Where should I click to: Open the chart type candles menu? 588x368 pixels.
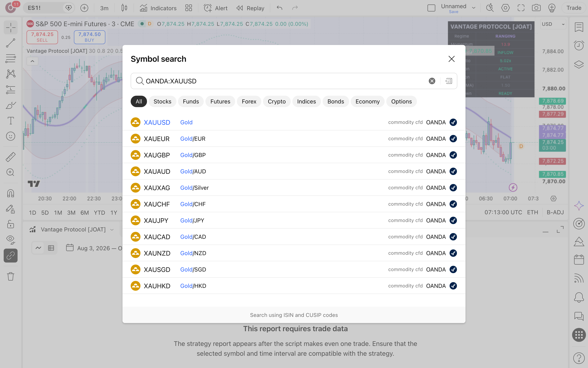pyautogui.click(x=124, y=8)
